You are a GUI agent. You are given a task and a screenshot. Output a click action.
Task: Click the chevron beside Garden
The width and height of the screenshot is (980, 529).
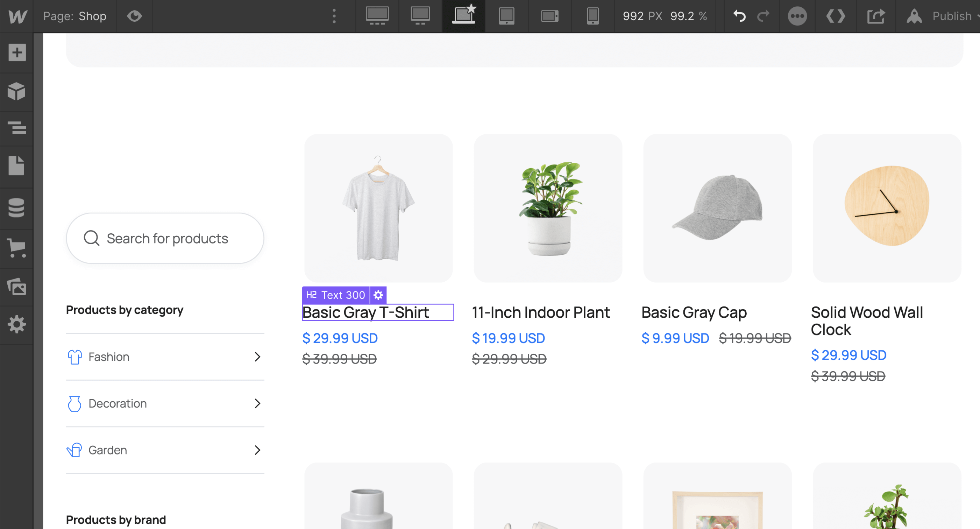[x=257, y=450]
